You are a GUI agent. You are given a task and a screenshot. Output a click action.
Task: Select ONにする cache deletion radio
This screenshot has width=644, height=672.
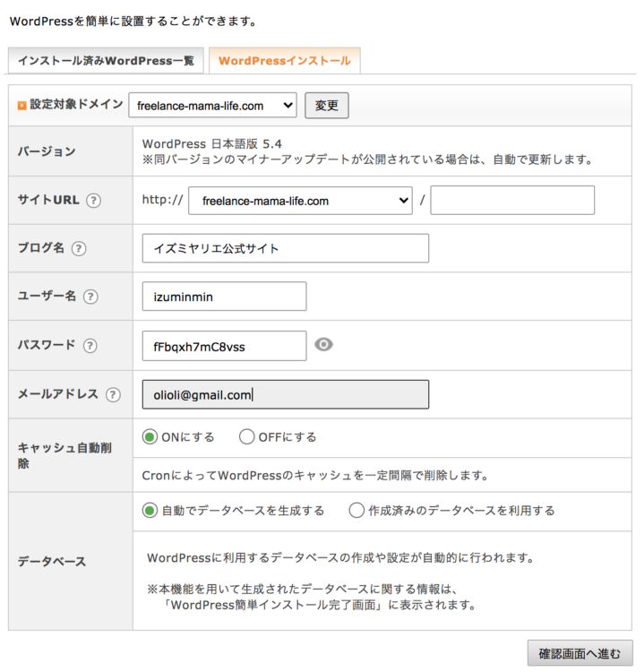[x=150, y=437]
